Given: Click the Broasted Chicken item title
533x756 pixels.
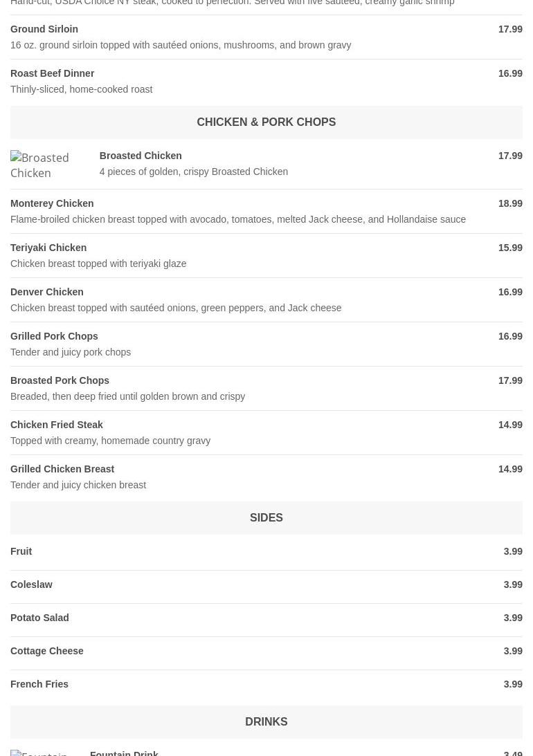Looking at the screenshot, I should click(x=141, y=156).
